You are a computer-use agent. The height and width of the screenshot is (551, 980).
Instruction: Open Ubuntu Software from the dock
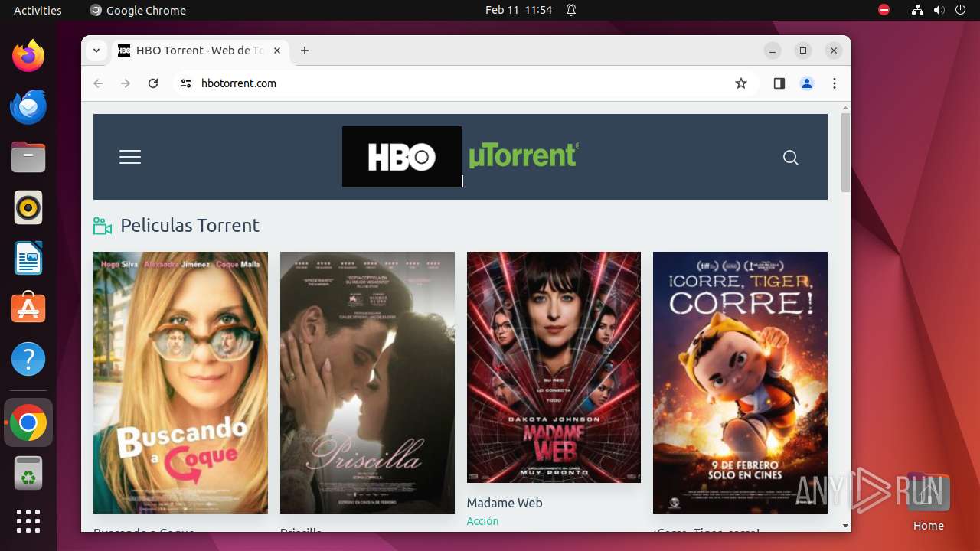tap(28, 308)
